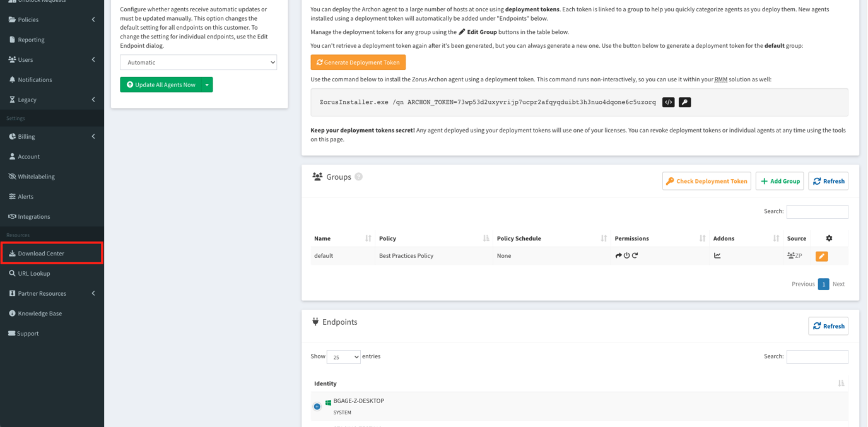
Task: Click the key icon beside the install command
Action: click(684, 102)
